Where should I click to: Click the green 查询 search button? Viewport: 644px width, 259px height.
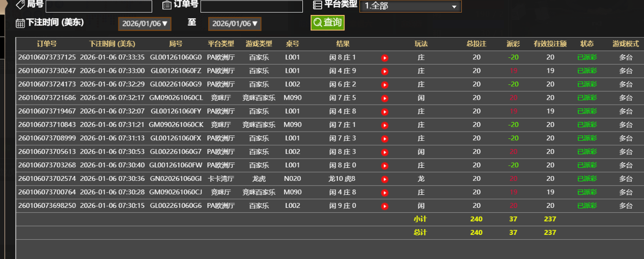(328, 23)
